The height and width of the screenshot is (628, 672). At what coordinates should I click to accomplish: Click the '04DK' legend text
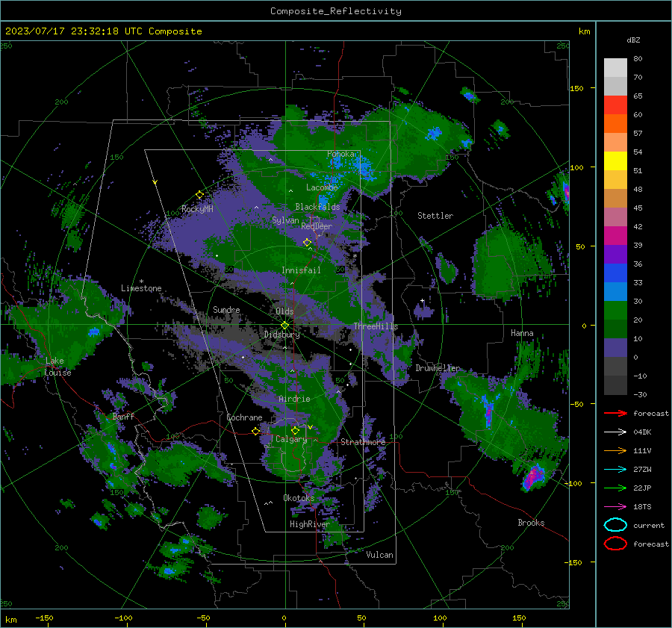click(x=642, y=432)
